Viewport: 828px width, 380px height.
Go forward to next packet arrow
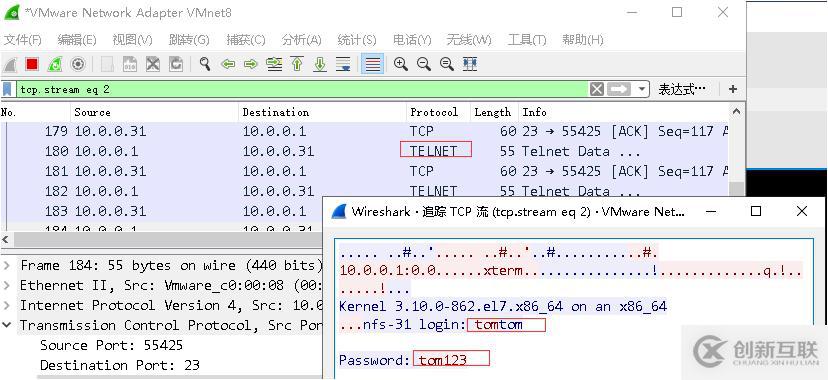pos(251,64)
